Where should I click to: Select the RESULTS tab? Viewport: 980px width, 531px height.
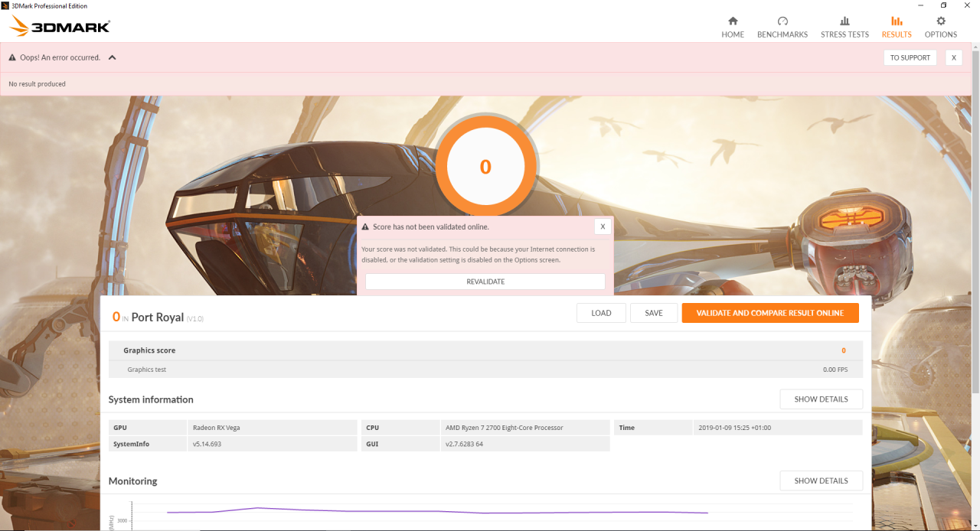[897, 27]
